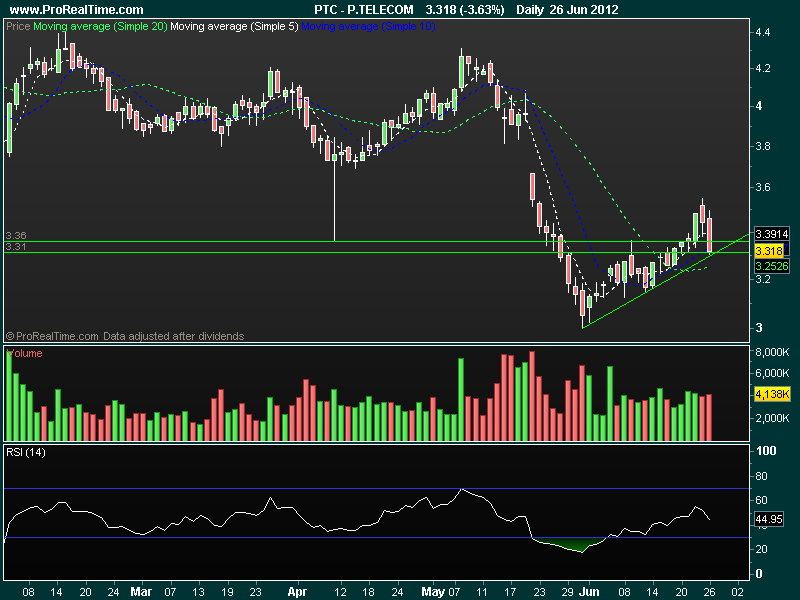Click the RSI (14) indicator label
This screenshot has width=800, height=600.
[x=26, y=452]
